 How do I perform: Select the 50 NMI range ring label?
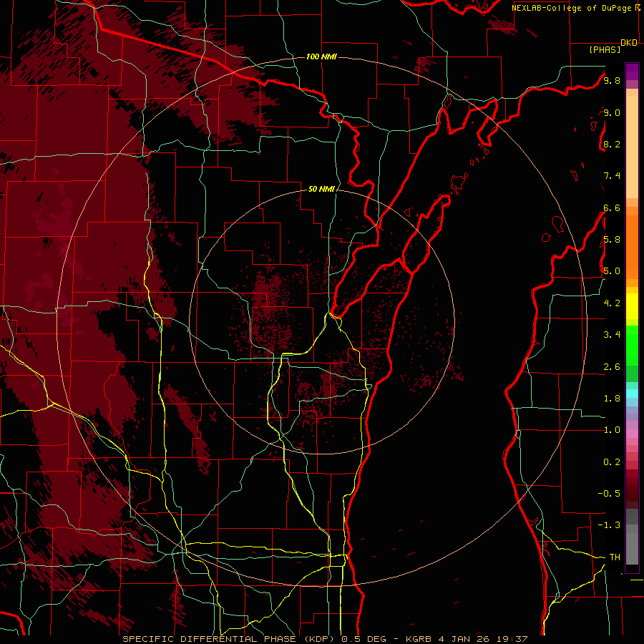(321, 189)
